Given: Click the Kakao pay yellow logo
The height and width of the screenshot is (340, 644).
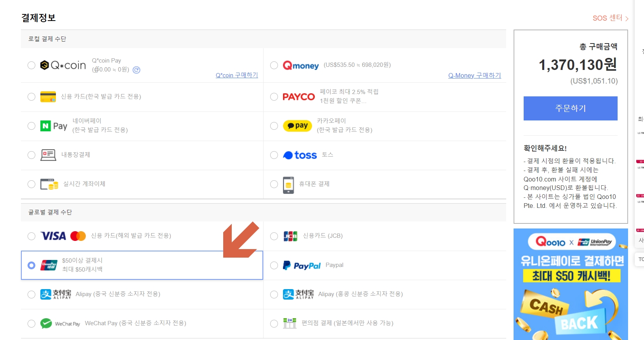Looking at the screenshot, I should [297, 126].
